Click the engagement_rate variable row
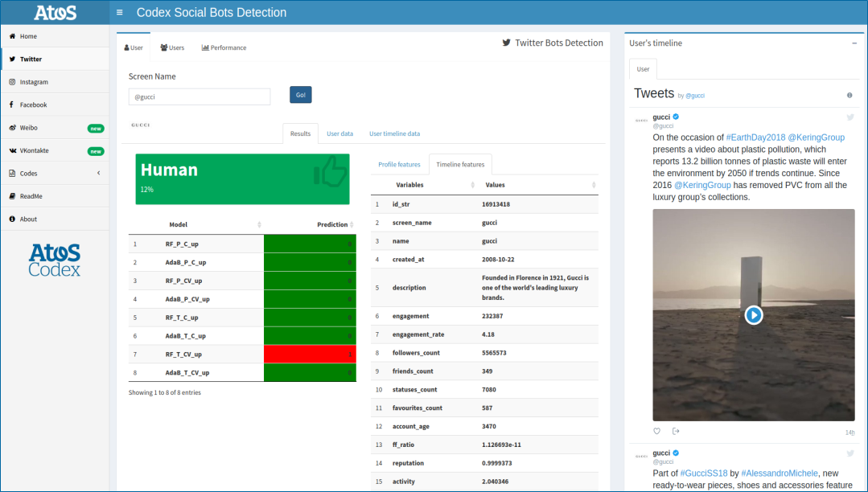 coord(484,334)
